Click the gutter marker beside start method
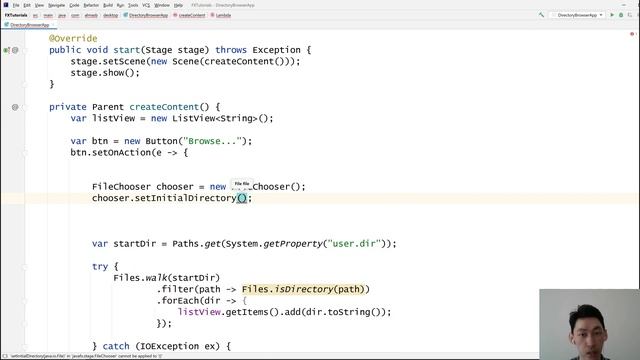Image resolution: width=640 pixels, height=360 pixels. point(15,50)
